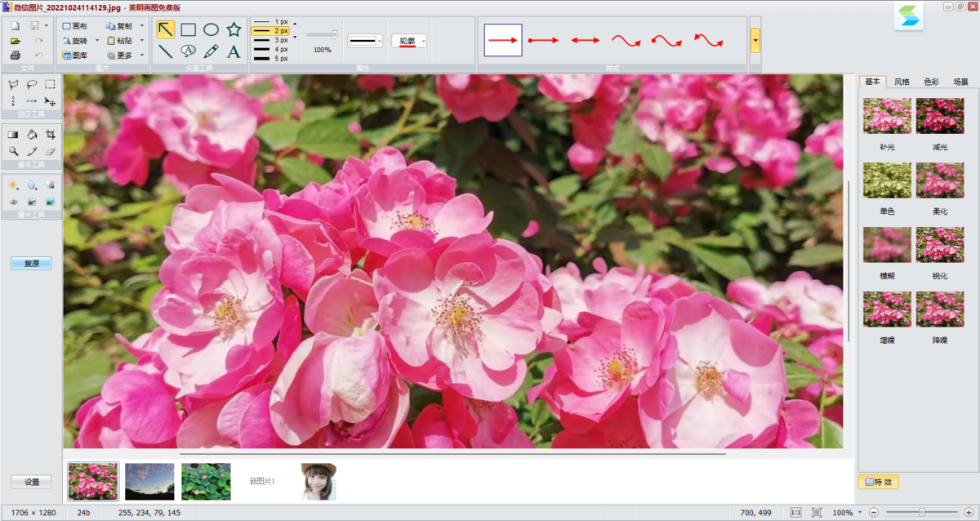Click the print icon in file group
The width and height of the screenshot is (980, 521).
point(15,56)
